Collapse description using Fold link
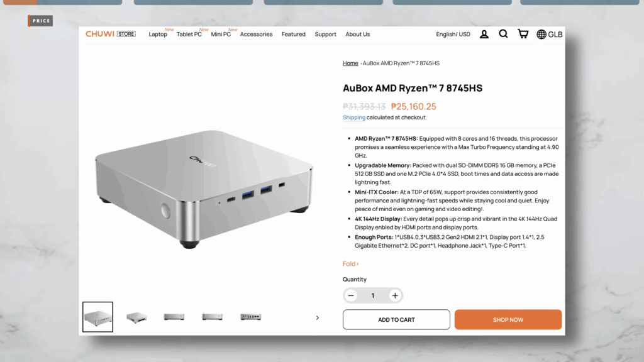The width and height of the screenshot is (644, 362). (x=351, y=264)
